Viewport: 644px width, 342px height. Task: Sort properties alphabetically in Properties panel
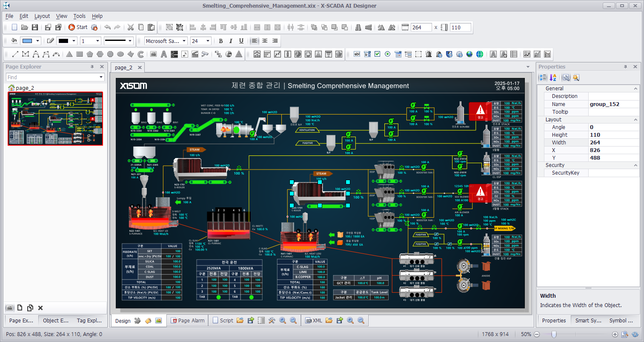[x=553, y=78]
